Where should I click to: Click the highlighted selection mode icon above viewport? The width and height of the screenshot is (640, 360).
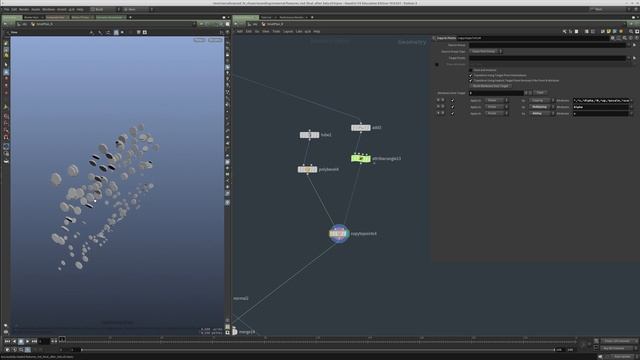pos(116,32)
